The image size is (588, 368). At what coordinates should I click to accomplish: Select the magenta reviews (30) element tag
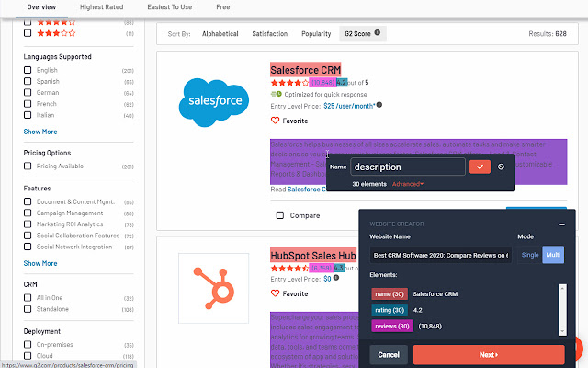(392, 326)
